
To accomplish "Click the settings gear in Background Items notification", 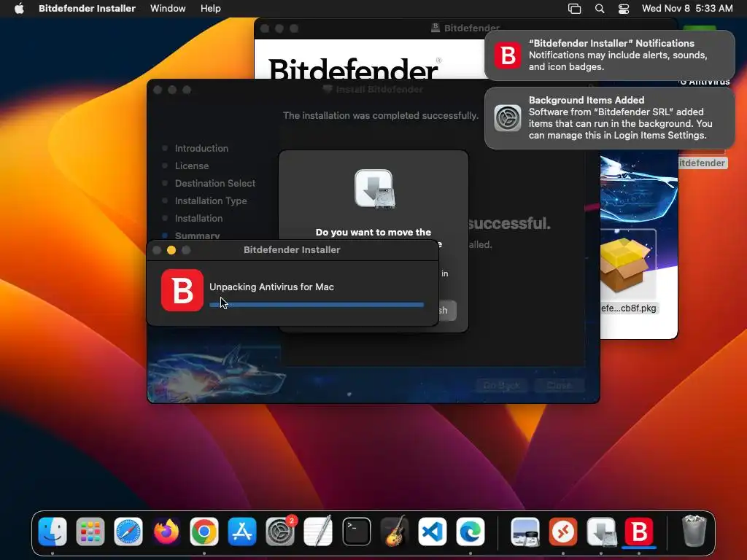I will pos(508,117).
